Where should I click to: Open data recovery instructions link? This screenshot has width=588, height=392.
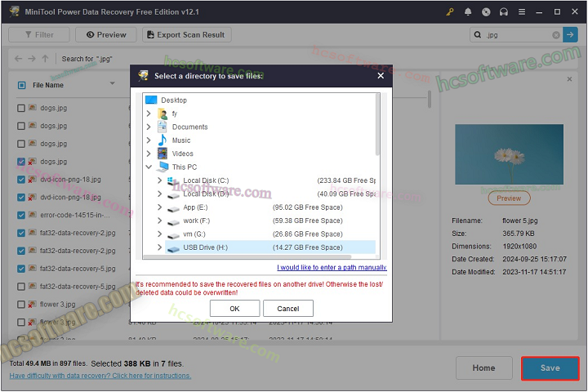(x=100, y=376)
